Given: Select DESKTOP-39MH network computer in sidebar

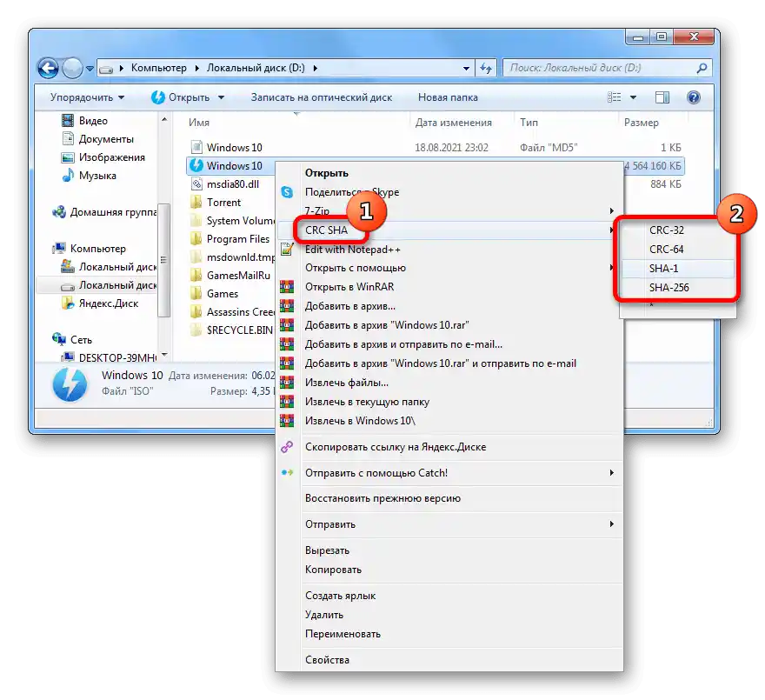Looking at the screenshot, I should [109, 357].
